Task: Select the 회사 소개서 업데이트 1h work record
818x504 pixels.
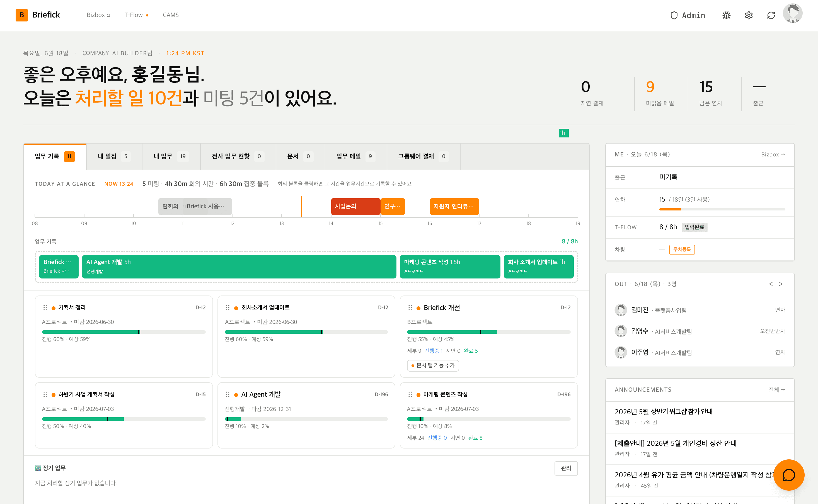Action: click(539, 267)
